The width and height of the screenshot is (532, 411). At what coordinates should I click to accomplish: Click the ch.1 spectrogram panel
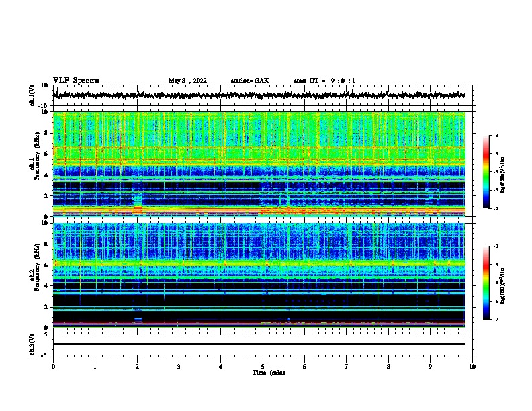click(x=259, y=164)
